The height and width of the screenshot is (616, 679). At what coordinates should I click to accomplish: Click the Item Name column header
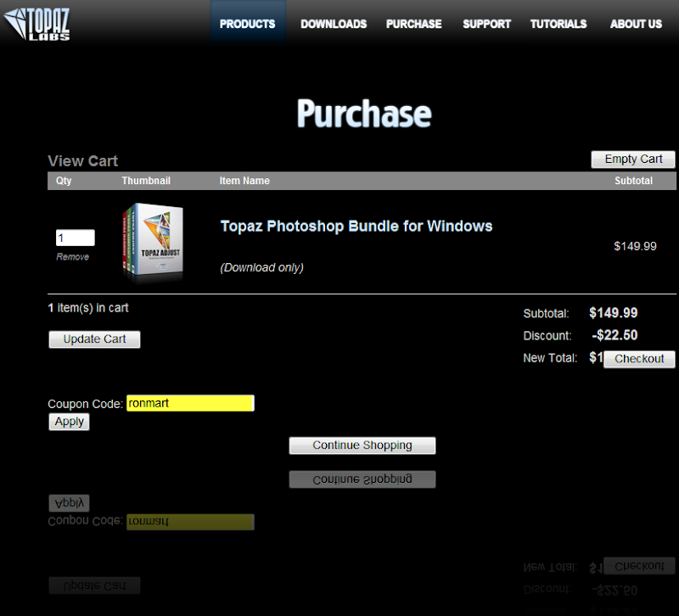[x=244, y=181]
